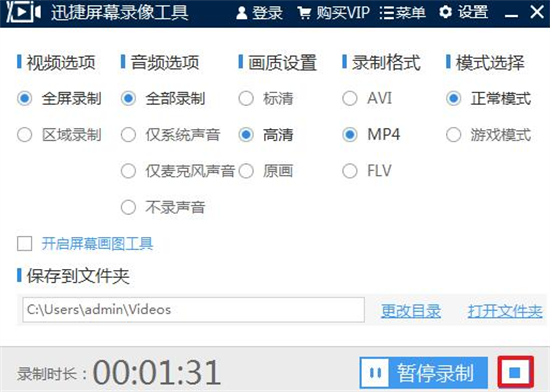This screenshot has height=392, width=550.
Task: Click the pause icon on 暂停录制
Action: click(x=375, y=373)
